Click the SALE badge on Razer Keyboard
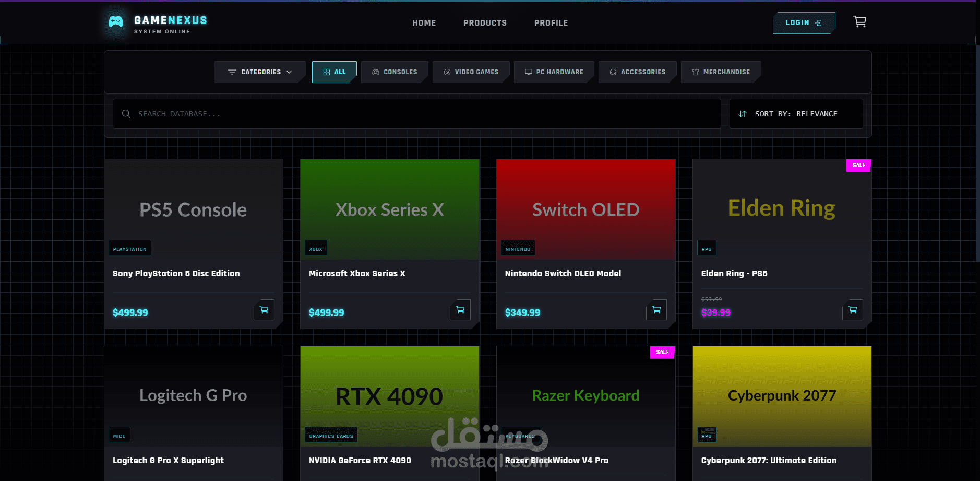Image resolution: width=980 pixels, height=481 pixels. tap(662, 352)
